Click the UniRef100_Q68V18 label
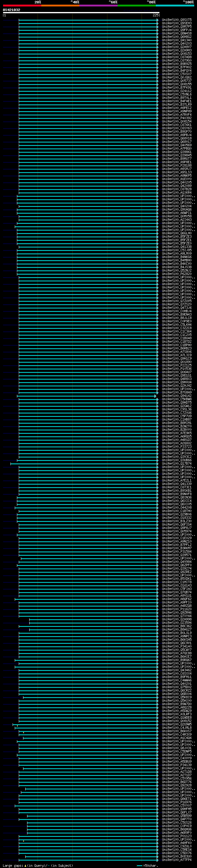This screenshot has height=868, width=197. pyautogui.click(x=177, y=139)
